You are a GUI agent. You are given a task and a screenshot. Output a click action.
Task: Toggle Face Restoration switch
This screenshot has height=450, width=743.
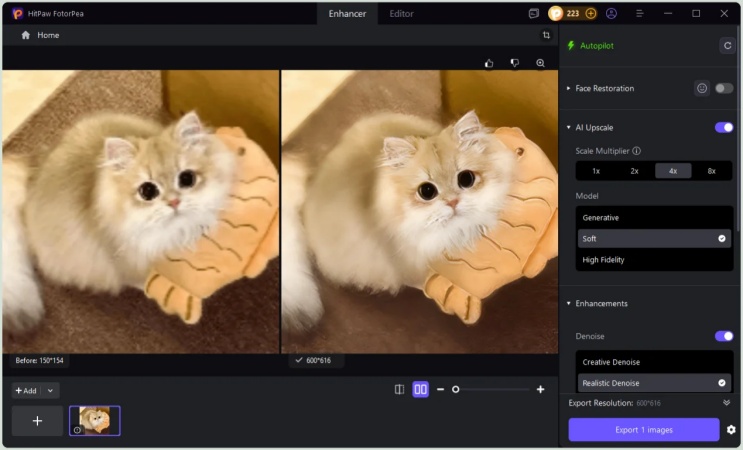pyautogui.click(x=724, y=88)
